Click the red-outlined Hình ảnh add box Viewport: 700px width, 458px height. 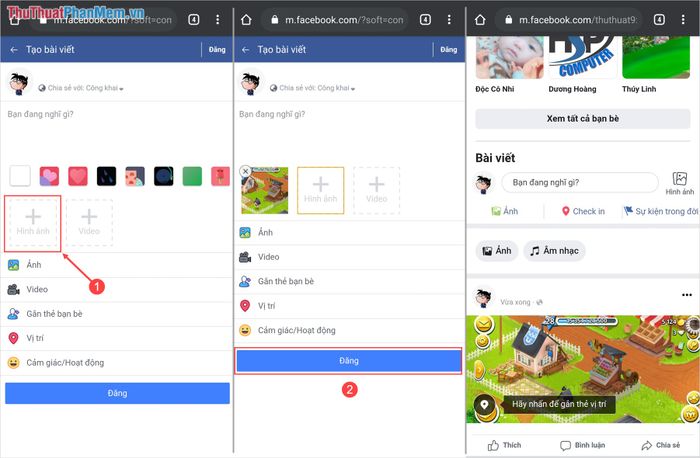point(33,222)
